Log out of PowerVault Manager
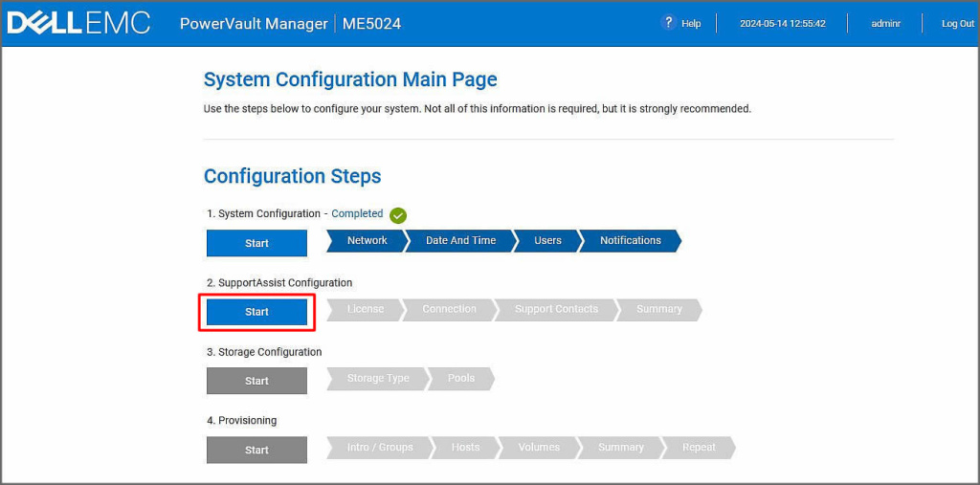The image size is (980, 485). pyautogui.click(x=957, y=24)
